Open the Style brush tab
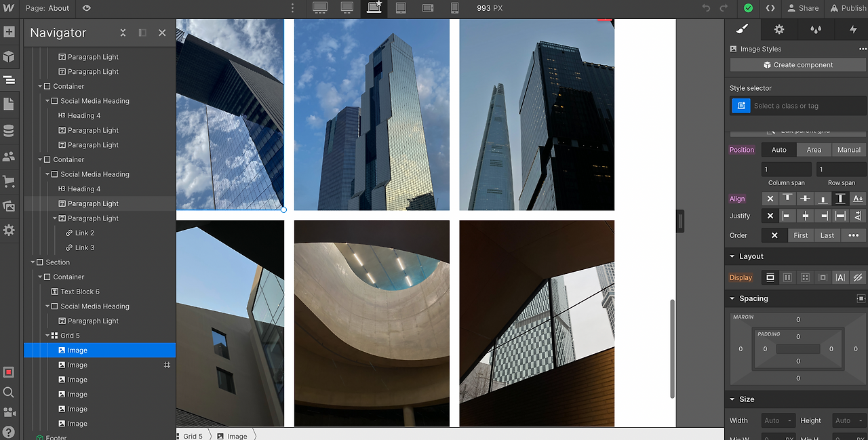 pos(742,29)
